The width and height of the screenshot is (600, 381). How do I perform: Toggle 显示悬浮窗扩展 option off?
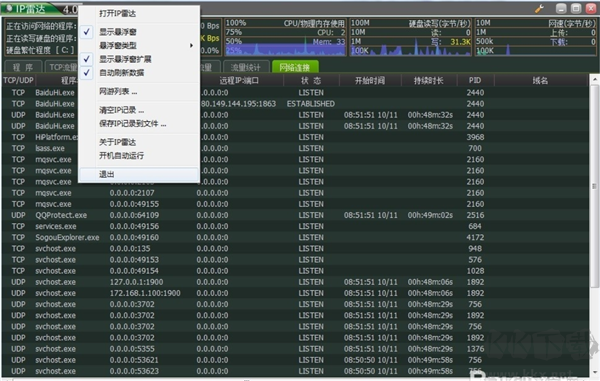tap(125, 59)
